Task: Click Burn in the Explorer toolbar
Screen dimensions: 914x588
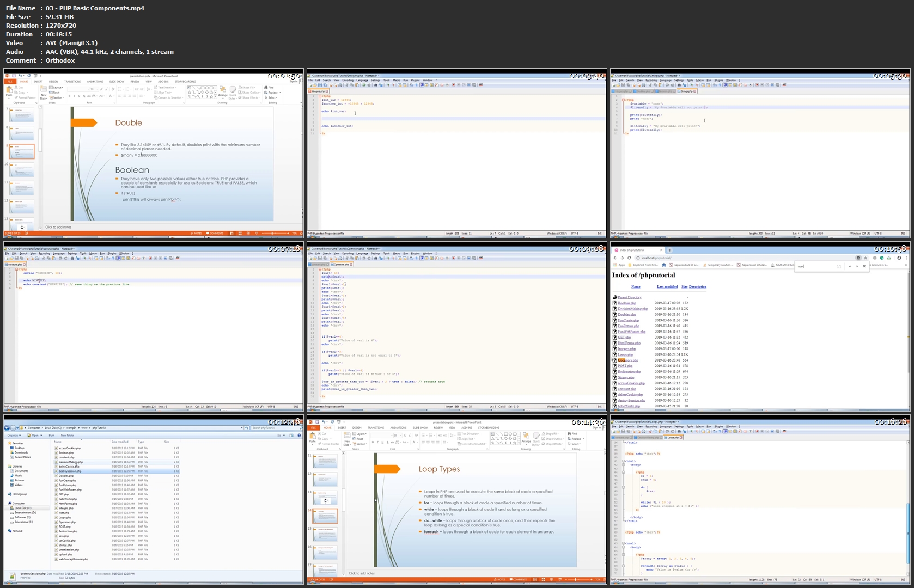Action: click(52, 436)
